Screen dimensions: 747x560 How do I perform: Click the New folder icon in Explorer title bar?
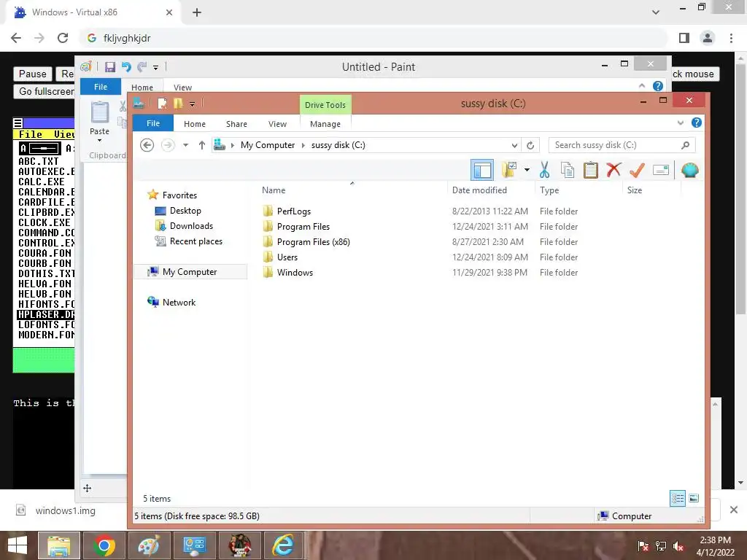pyautogui.click(x=178, y=104)
